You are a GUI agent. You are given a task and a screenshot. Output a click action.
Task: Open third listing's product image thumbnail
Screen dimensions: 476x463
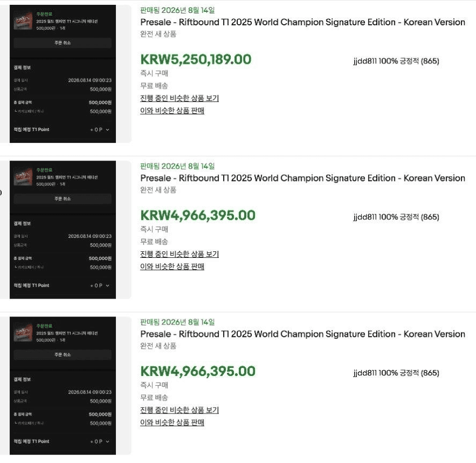point(63,386)
